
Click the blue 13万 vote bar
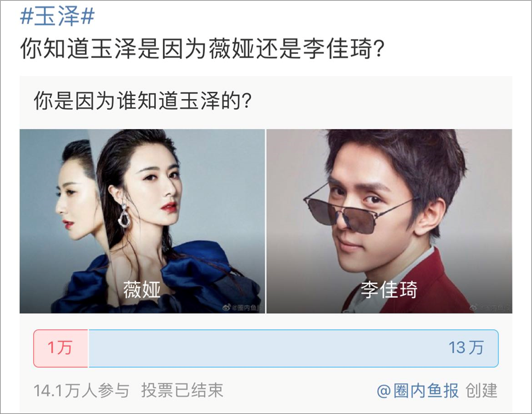(x=294, y=348)
